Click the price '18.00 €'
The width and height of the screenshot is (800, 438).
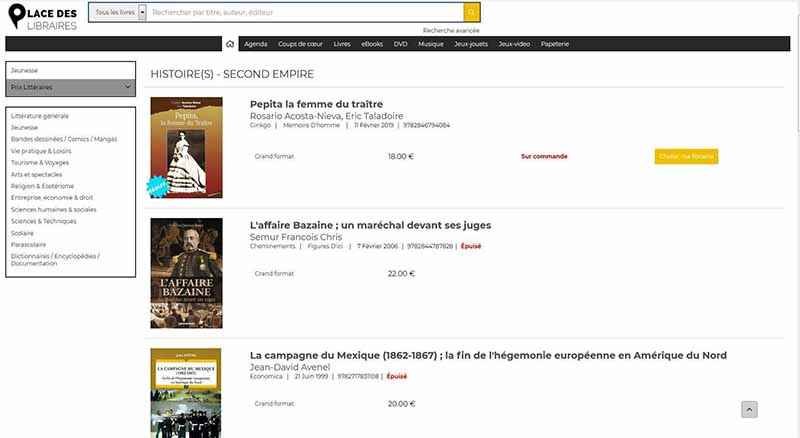401,156
